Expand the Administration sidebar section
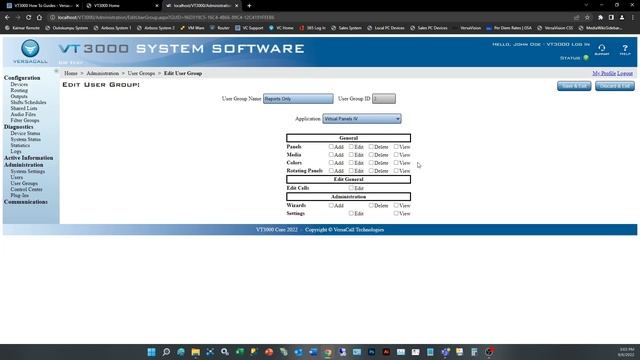The height and width of the screenshot is (360, 640). coord(24,165)
